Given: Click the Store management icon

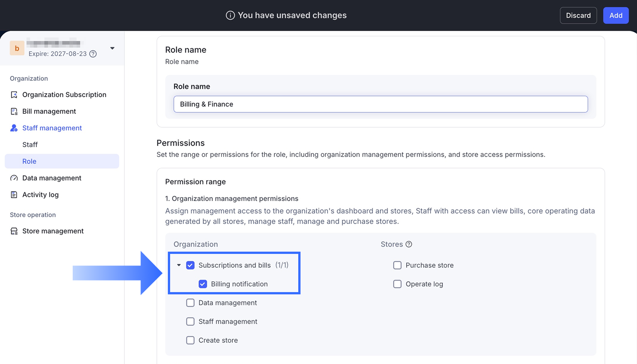Looking at the screenshot, I should [x=14, y=231].
